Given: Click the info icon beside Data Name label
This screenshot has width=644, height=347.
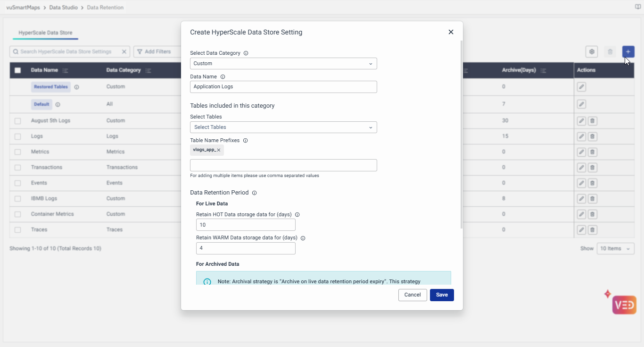Looking at the screenshot, I should [223, 76].
